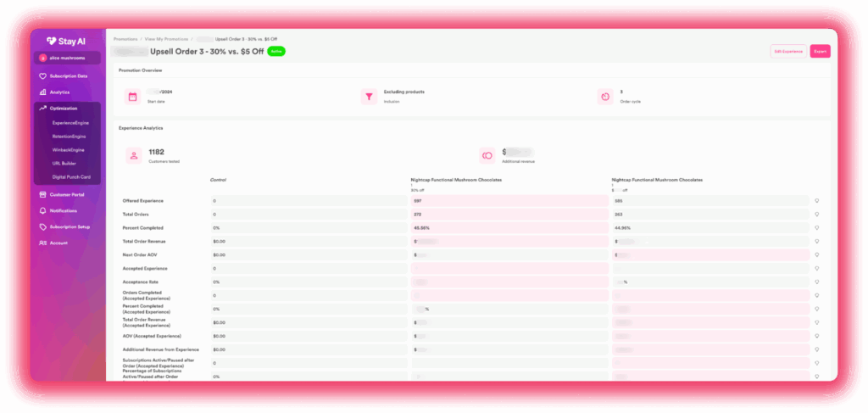
Task: Click lightbulb on Orders Completed (Accepted Experience) row
Action: click(816, 296)
